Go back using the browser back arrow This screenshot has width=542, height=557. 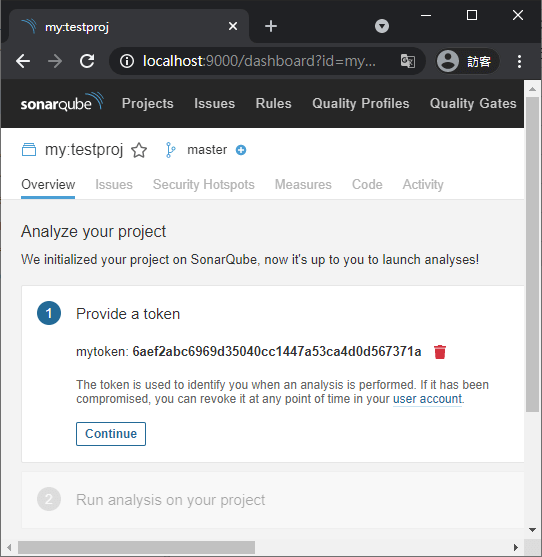(x=23, y=61)
